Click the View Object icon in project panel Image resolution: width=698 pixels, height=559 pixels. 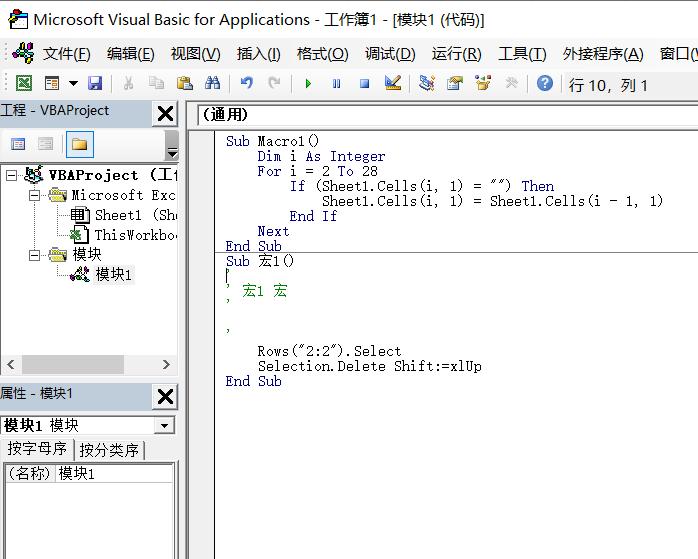click(x=45, y=144)
